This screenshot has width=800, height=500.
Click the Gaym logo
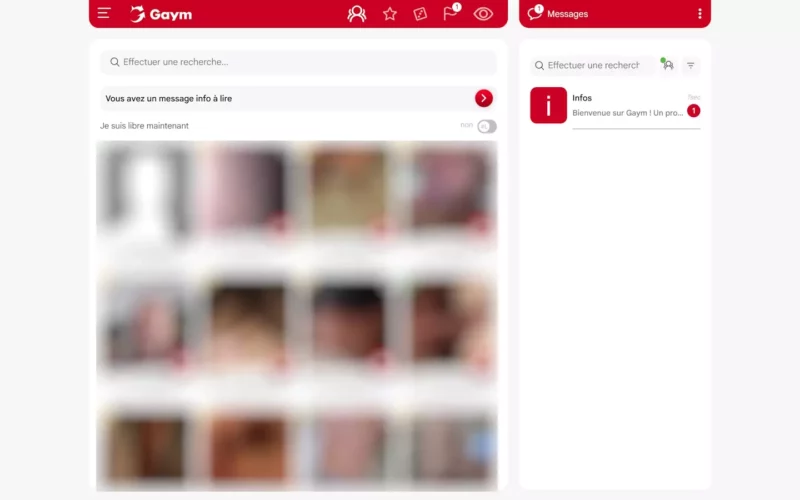[161, 14]
